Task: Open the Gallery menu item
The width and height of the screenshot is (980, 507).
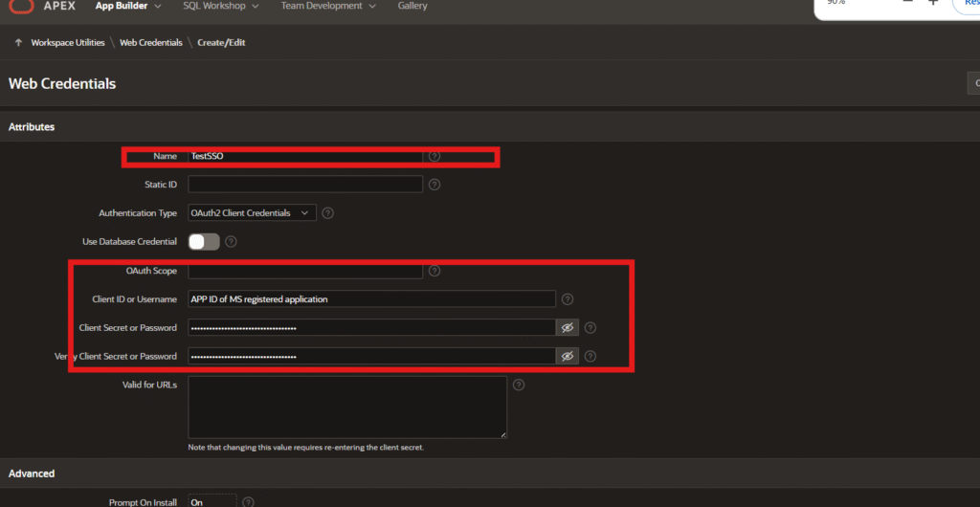Action: pos(412,6)
